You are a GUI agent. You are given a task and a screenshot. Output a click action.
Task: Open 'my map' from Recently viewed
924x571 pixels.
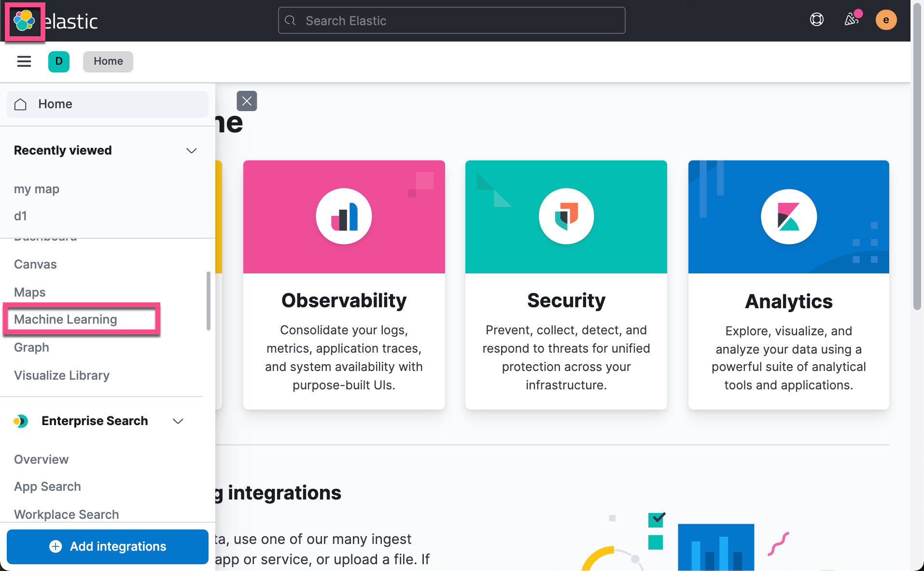[x=36, y=189]
